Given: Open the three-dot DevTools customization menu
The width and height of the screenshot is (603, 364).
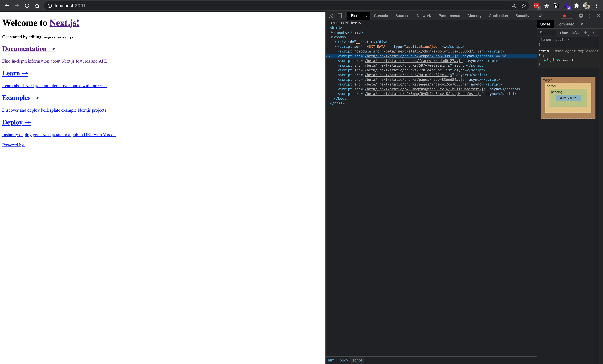Looking at the screenshot, I should (x=590, y=16).
